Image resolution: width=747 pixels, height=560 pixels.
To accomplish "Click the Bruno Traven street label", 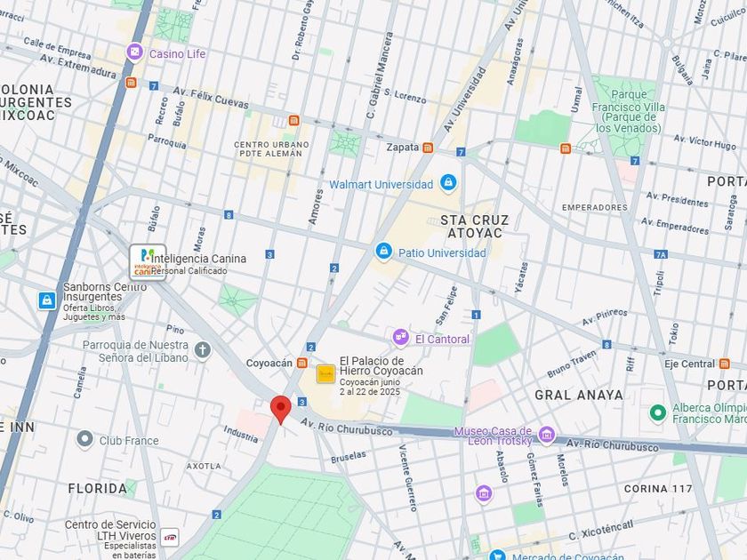I will 572,364.
